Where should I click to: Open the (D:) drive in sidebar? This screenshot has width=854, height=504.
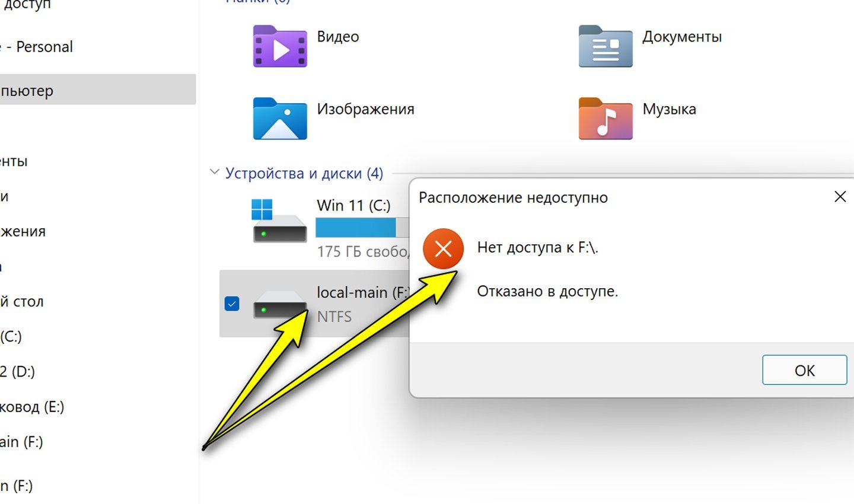tap(18, 371)
